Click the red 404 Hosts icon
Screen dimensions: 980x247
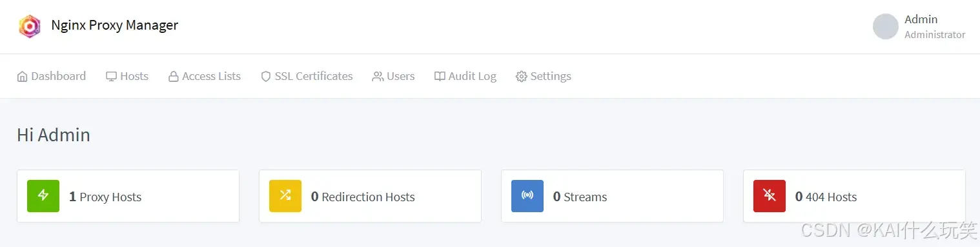pos(770,196)
